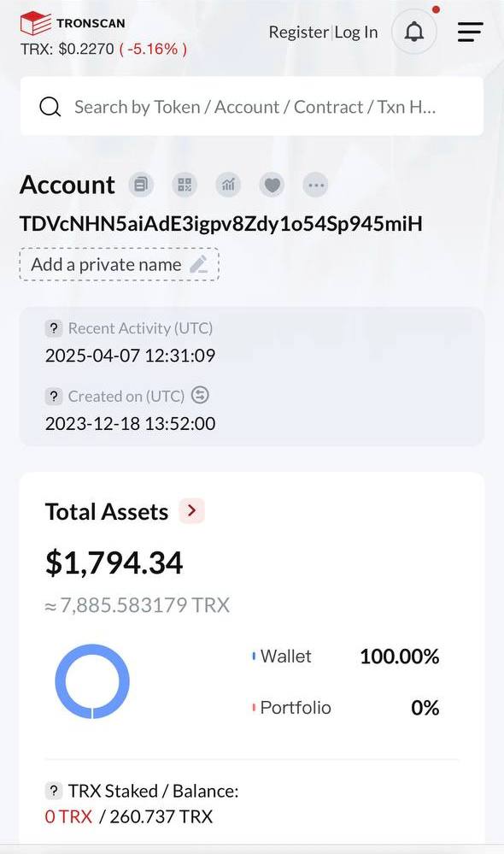
Task: Add the account to favorites with the heart icon
Action: (273, 186)
